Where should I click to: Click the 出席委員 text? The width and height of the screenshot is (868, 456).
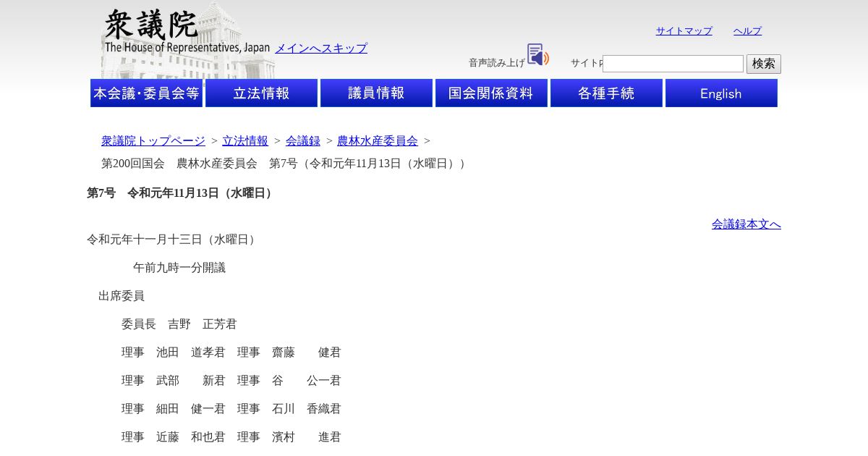click(x=122, y=296)
